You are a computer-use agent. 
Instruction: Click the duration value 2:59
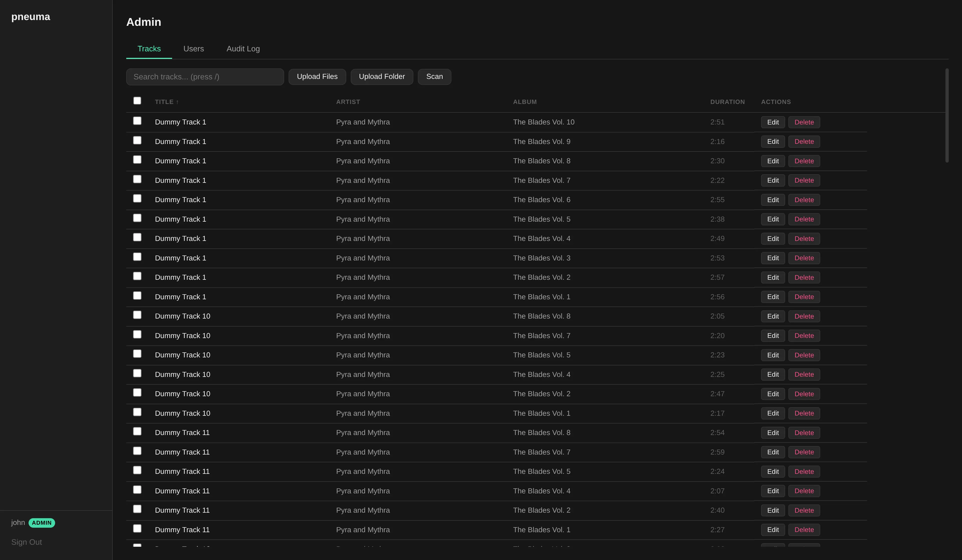[717, 452]
